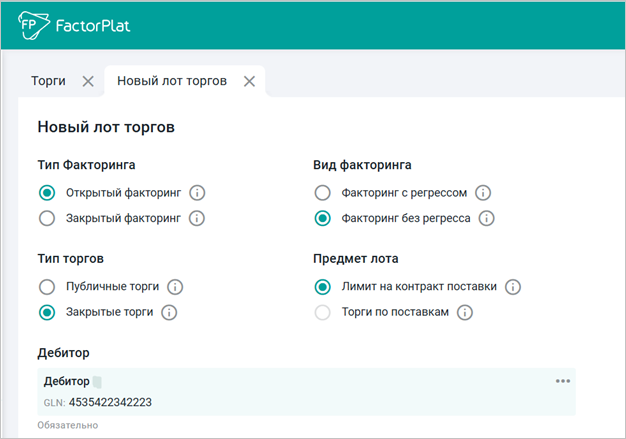
Task: Open info icon next to Факторинг без регресса
Action: (x=487, y=218)
